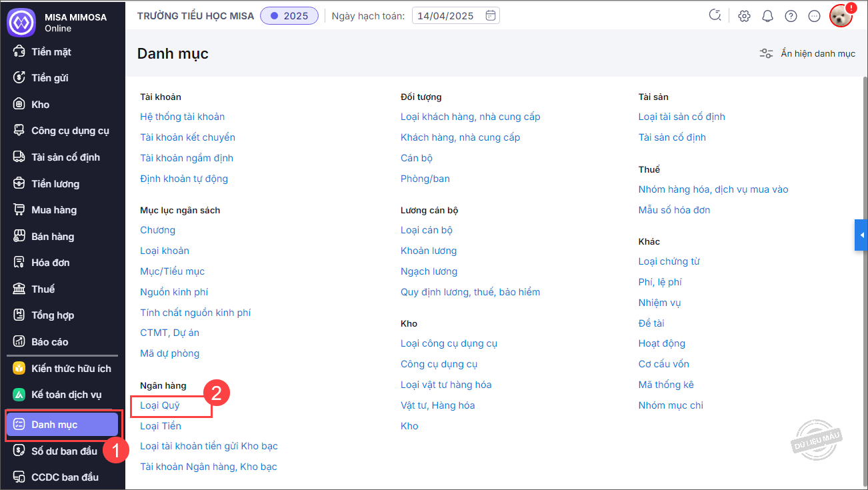
Task: Select Báo cáo from the sidebar
Action: click(x=50, y=342)
